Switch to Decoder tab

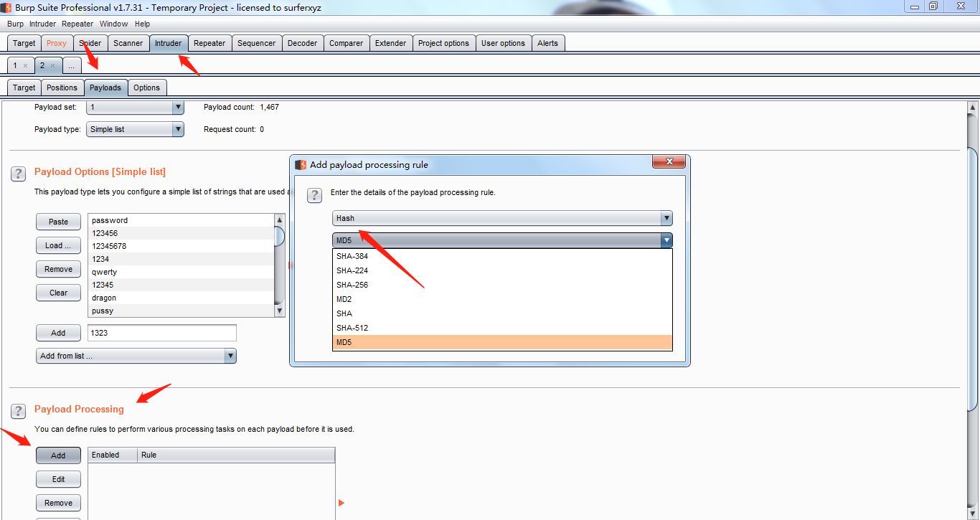(x=302, y=43)
